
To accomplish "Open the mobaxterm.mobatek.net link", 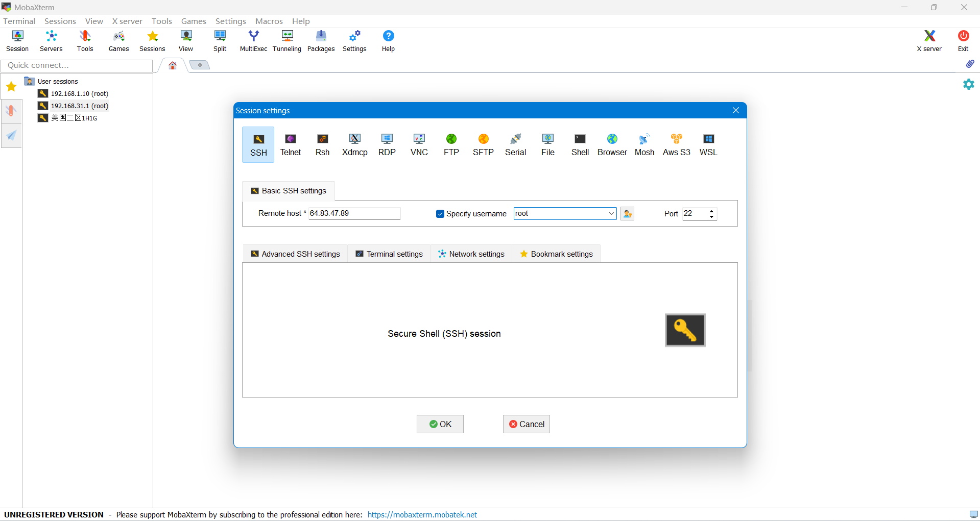I will tap(422, 515).
